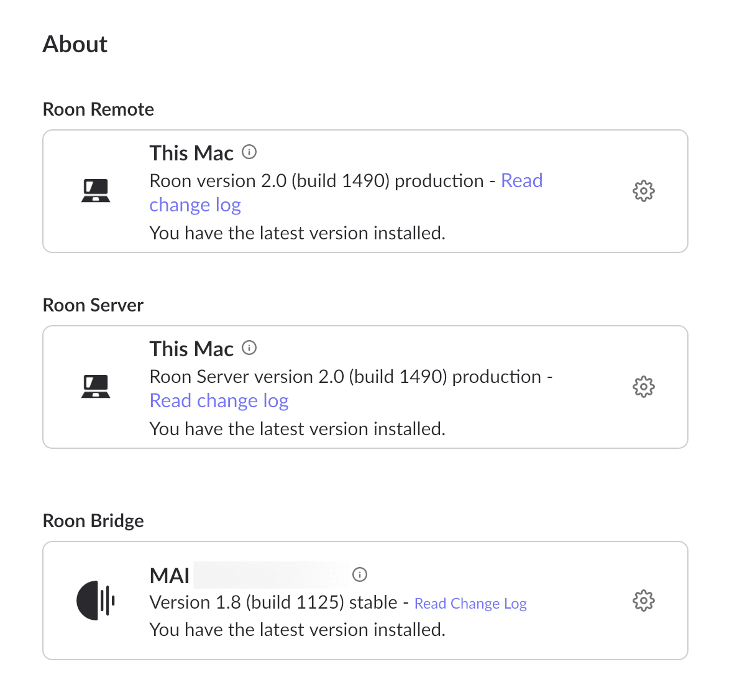This screenshot has width=732, height=700.
Task: Open settings gear for Roon Remote This Mac
Action: 643,191
